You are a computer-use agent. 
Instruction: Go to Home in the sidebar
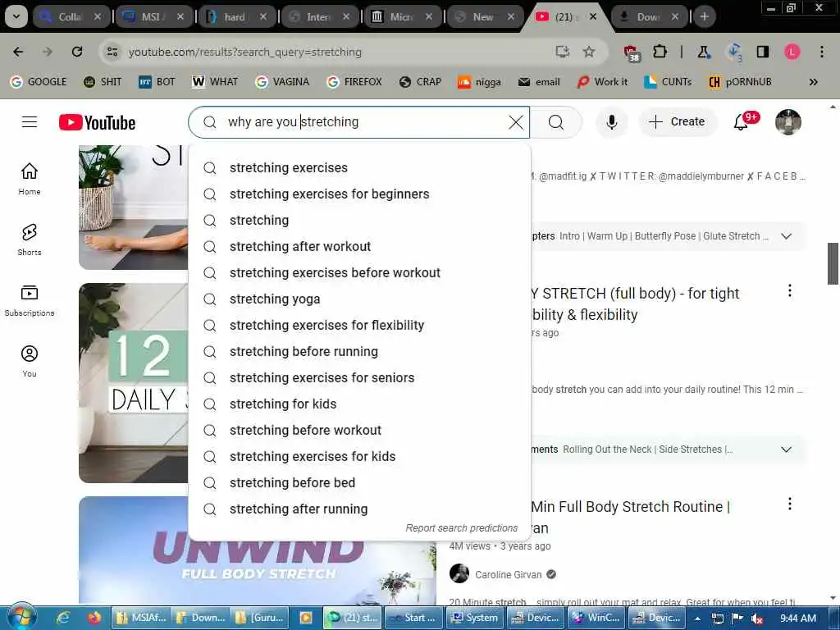(x=30, y=179)
